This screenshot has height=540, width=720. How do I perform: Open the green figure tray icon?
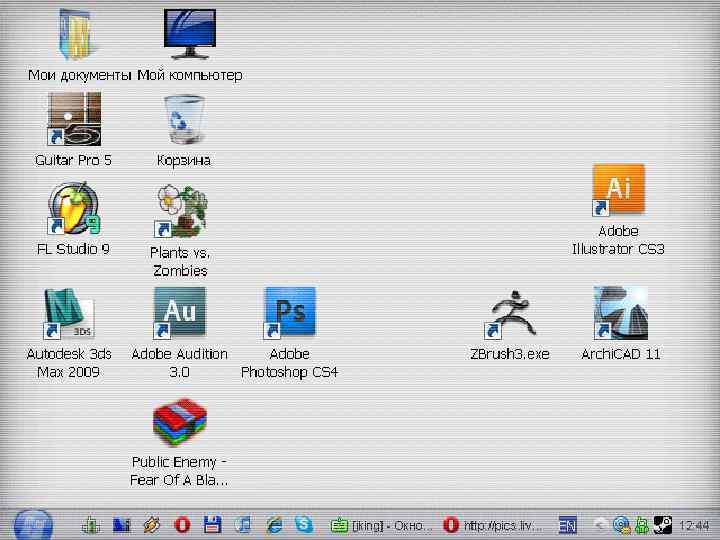[642, 525]
